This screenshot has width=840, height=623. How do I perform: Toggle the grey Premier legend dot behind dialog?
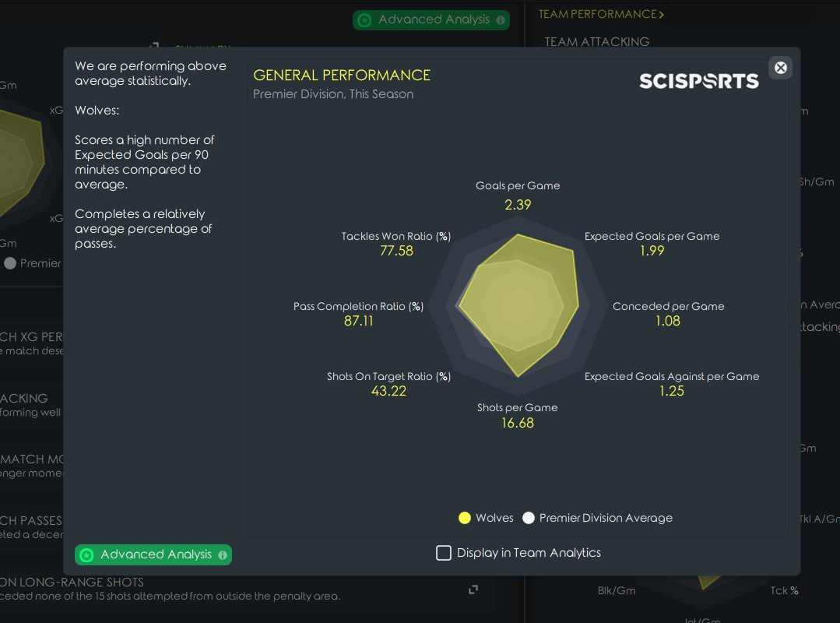(x=10, y=263)
